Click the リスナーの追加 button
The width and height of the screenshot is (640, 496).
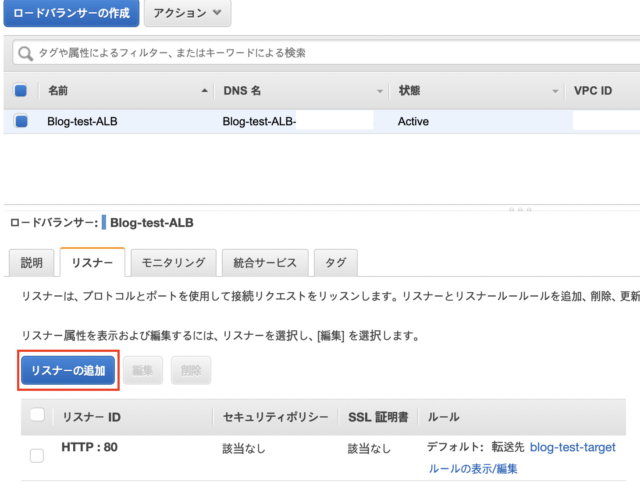(x=68, y=370)
